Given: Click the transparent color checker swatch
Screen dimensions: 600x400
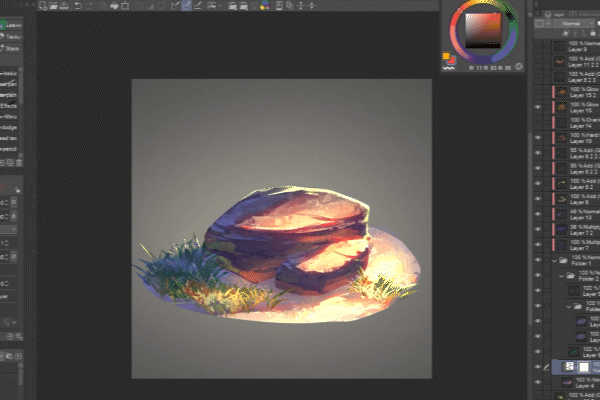Looking at the screenshot, I should [448, 68].
